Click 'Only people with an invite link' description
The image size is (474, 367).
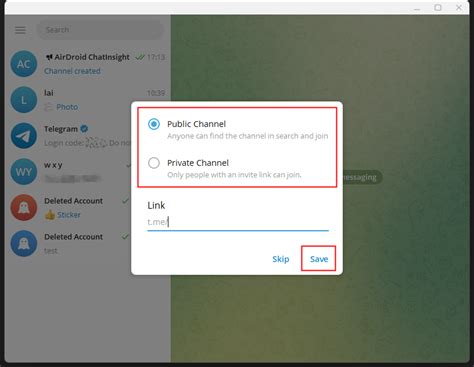(234, 175)
